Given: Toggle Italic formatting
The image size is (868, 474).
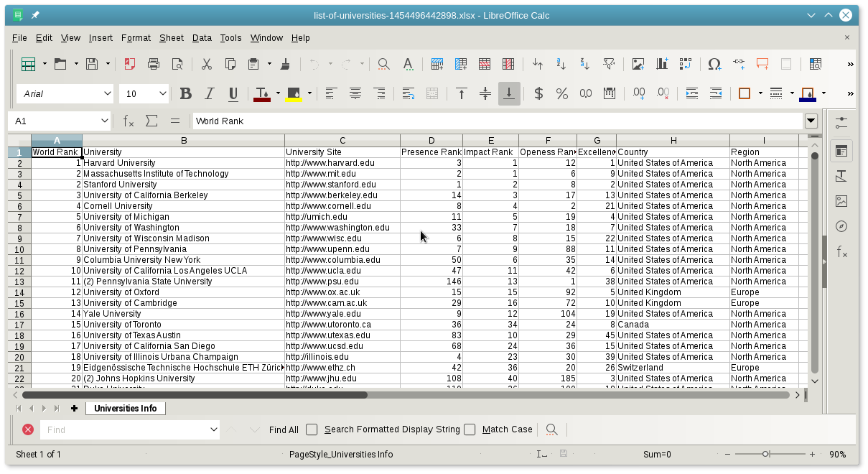Looking at the screenshot, I should (x=210, y=93).
